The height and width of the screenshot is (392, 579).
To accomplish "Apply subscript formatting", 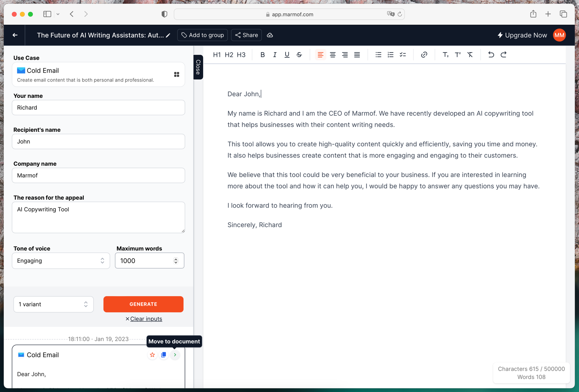I will (445, 55).
